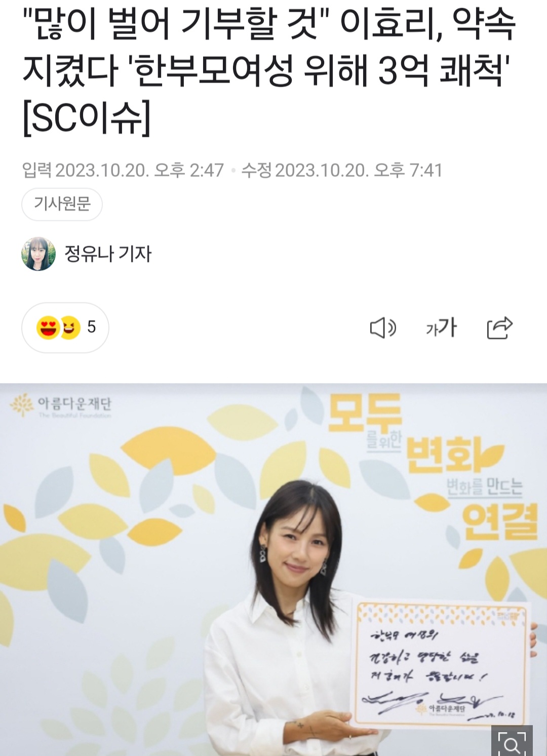
Task: Tap the share arrow icon
Action: tap(500, 328)
